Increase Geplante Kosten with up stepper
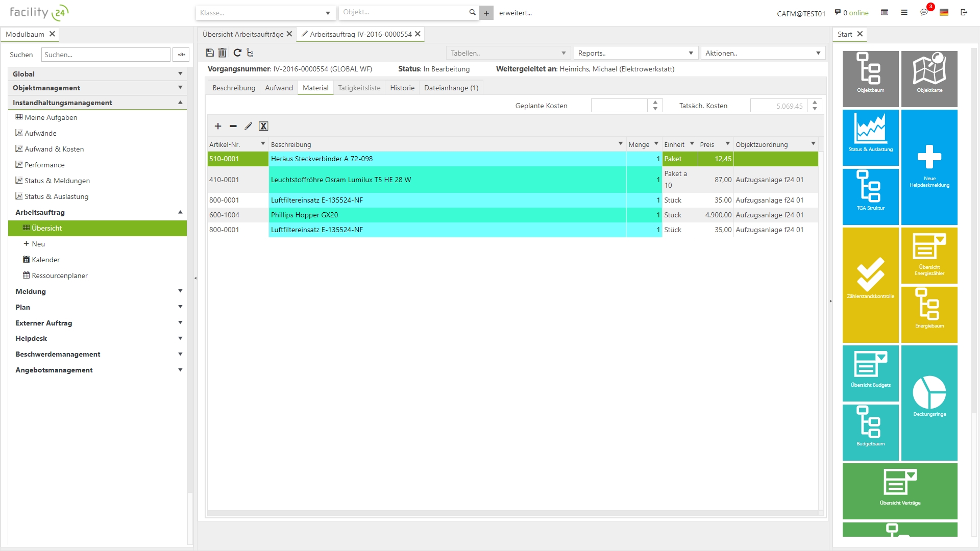Image resolution: width=980 pixels, height=551 pixels. click(x=655, y=103)
